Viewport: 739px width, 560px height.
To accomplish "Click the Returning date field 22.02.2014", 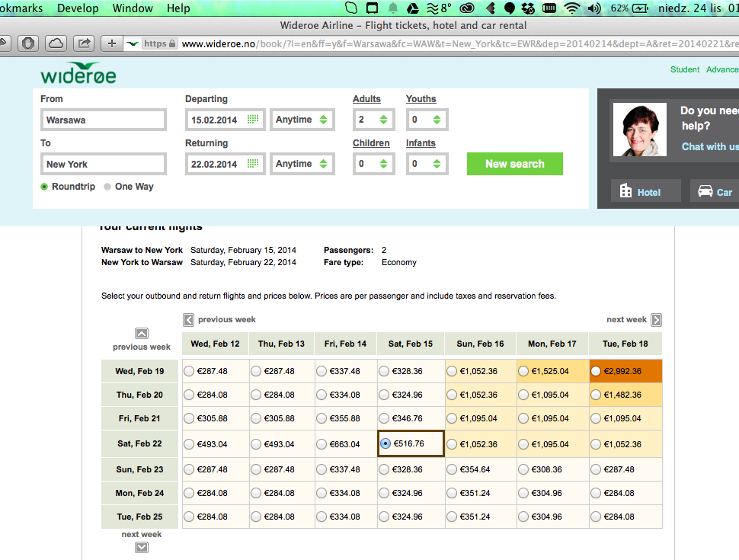I will coord(225,164).
